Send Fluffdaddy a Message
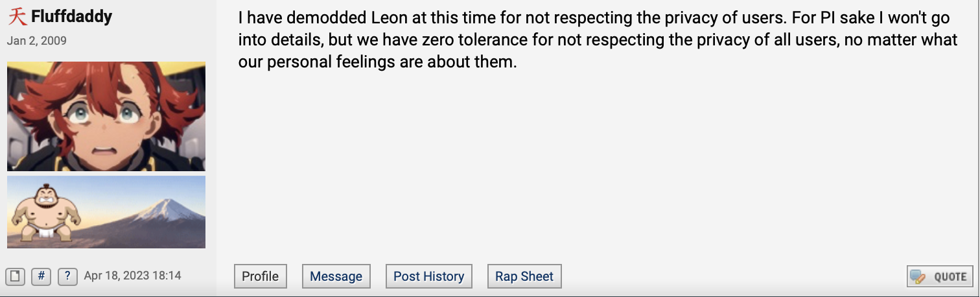The image size is (980, 297). pos(336,276)
